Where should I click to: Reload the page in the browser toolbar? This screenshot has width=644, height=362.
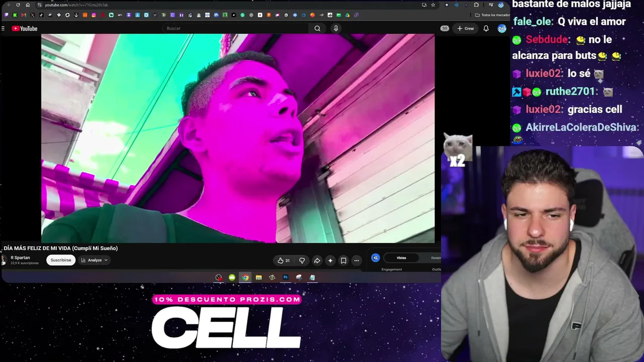[18, 5]
